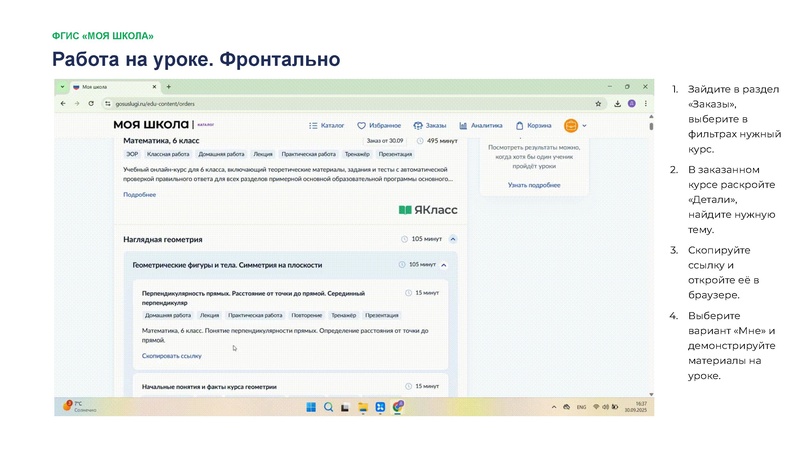Screen dimensions: 800x450
Task: Open the Заказы menu item
Action: (x=430, y=126)
